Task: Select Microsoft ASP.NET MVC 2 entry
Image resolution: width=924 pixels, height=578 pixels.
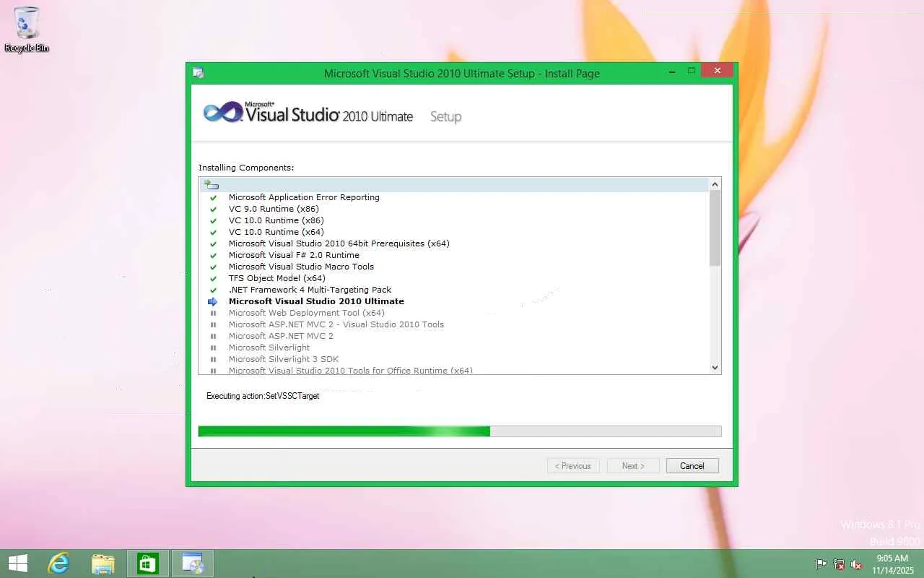Action: coord(281,336)
